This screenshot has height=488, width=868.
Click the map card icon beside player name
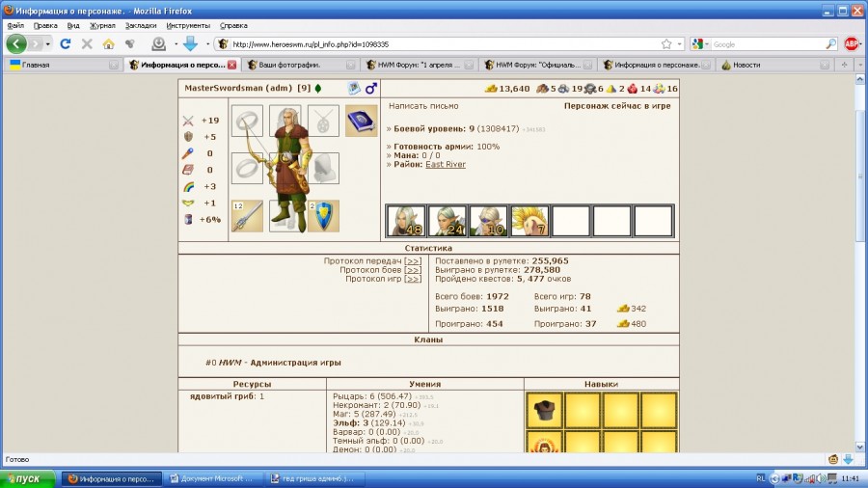tap(354, 88)
